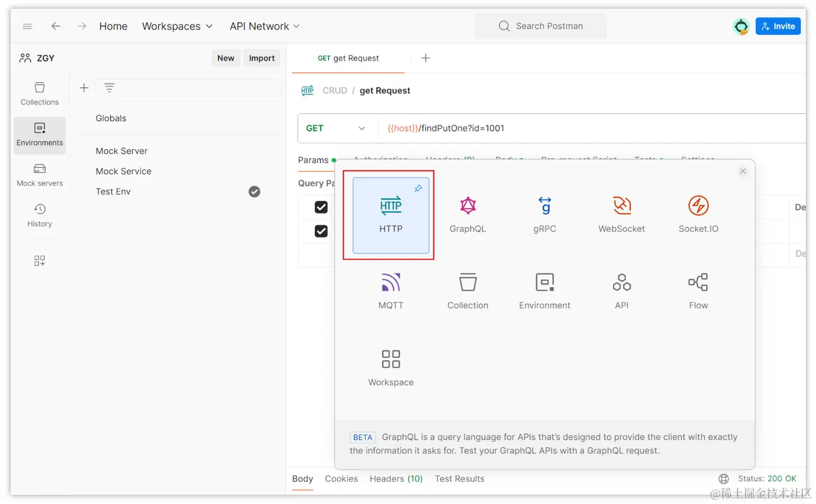Open the Test Results tab

460,479
